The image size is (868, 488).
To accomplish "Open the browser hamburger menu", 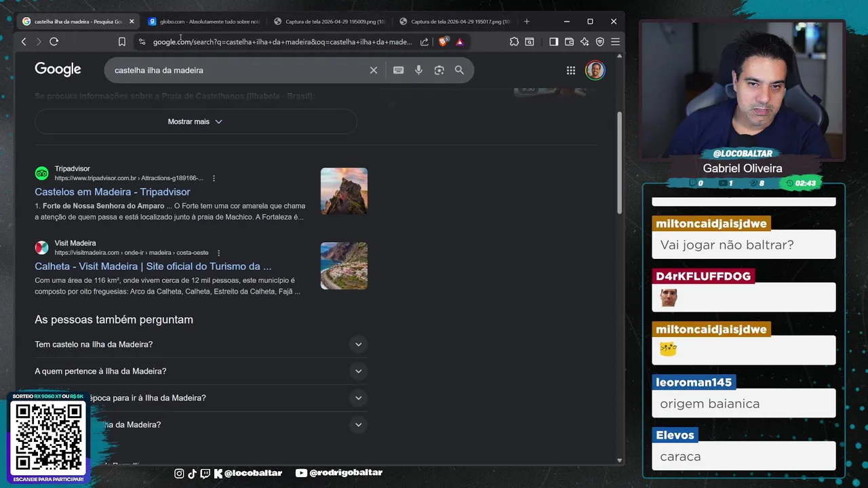I will pos(615,41).
